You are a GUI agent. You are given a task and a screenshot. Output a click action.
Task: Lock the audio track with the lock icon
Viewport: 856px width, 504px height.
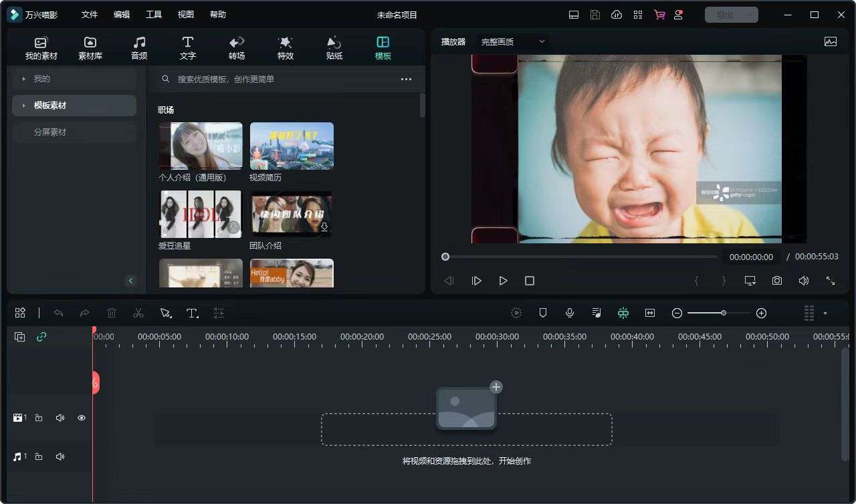tap(38, 457)
